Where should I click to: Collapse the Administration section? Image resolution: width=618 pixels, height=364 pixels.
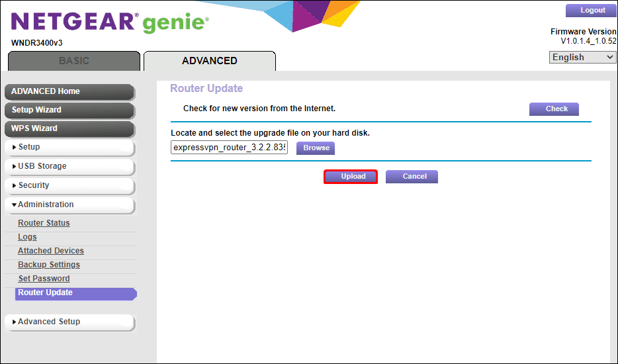tap(69, 205)
